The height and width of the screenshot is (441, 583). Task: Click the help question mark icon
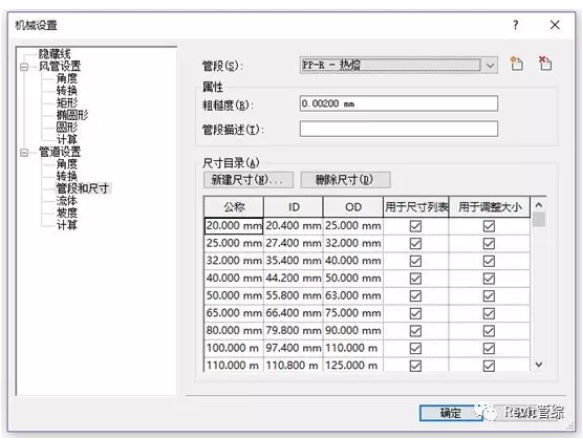pos(515,25)
